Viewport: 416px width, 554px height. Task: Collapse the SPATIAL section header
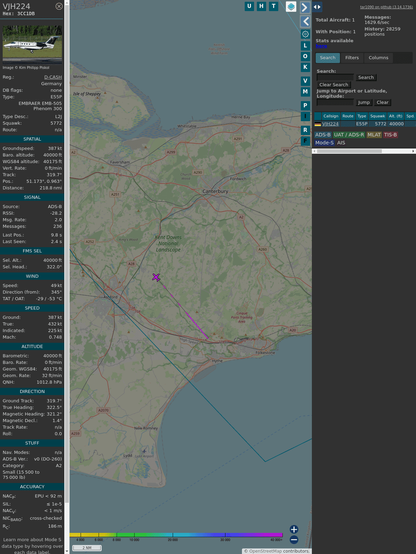point(32,139)
